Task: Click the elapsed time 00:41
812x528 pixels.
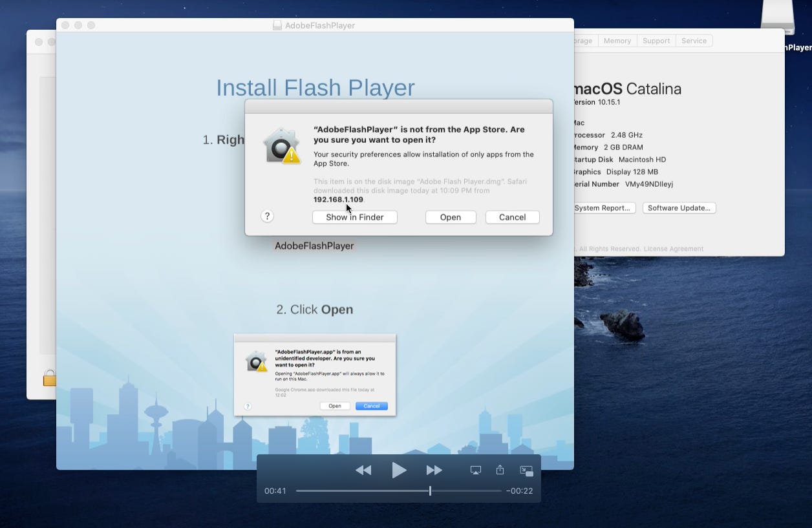Action: (275, 491)
